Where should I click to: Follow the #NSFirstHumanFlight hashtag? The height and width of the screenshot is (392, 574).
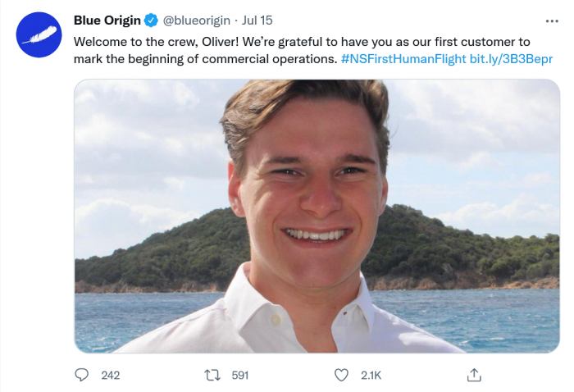[403, 59]
